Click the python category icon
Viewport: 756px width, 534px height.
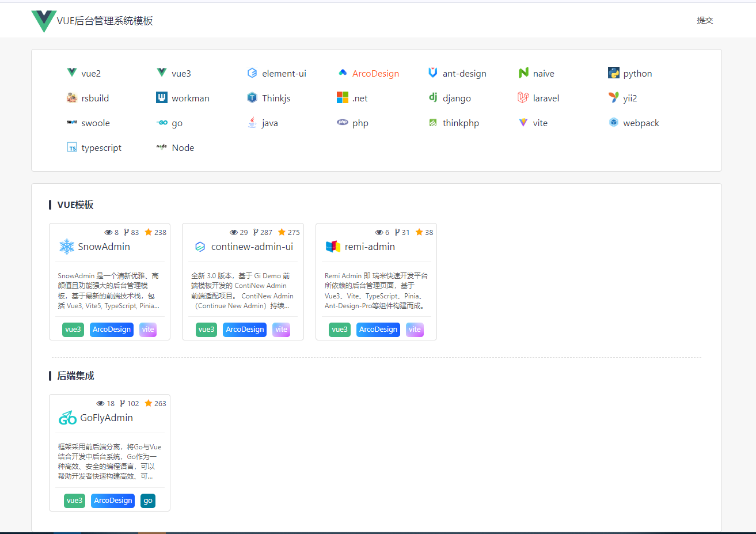[x=613, y=73]
